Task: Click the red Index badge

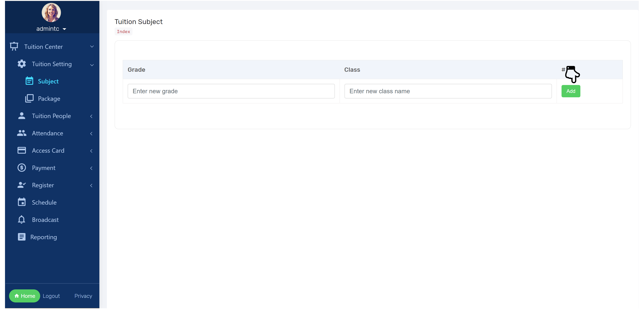Action: [123, 32]
